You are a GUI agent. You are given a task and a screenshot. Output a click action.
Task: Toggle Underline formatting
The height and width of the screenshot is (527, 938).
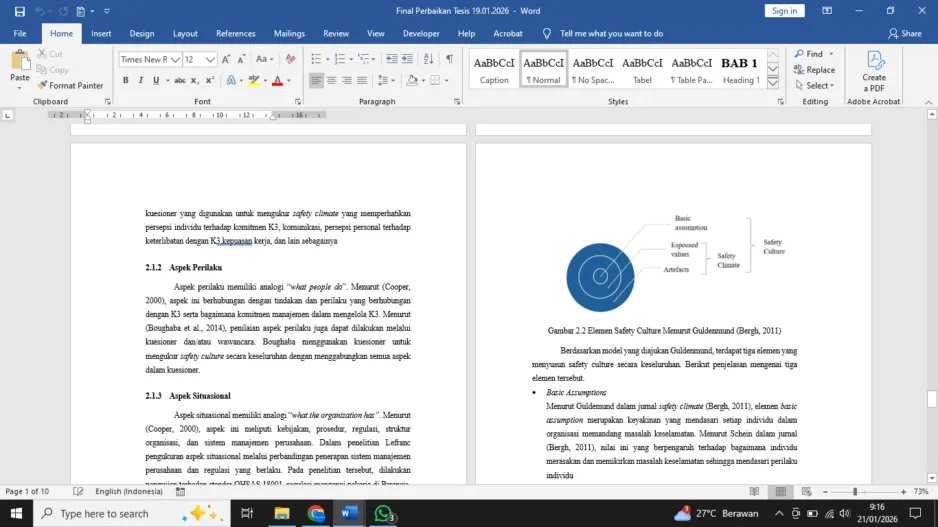pyautogui.click(x=156, y=80)
